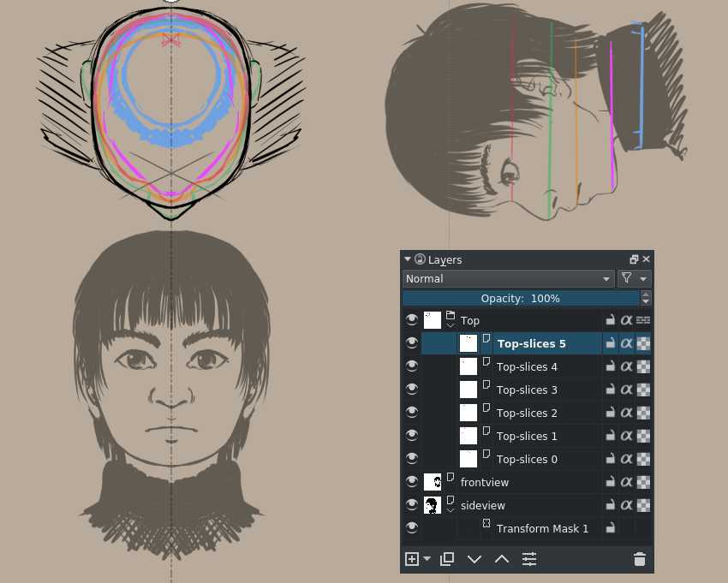The image size is (728, 583).
Task: Open the blending mode dropdown showing Normal
Action: click(508, 278)
